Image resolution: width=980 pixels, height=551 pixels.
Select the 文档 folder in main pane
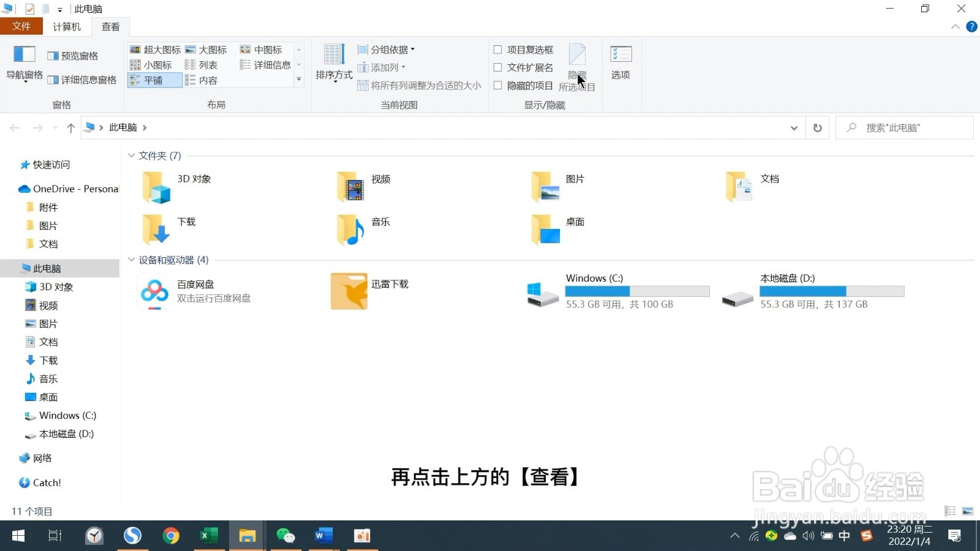[x=753, y=187]
